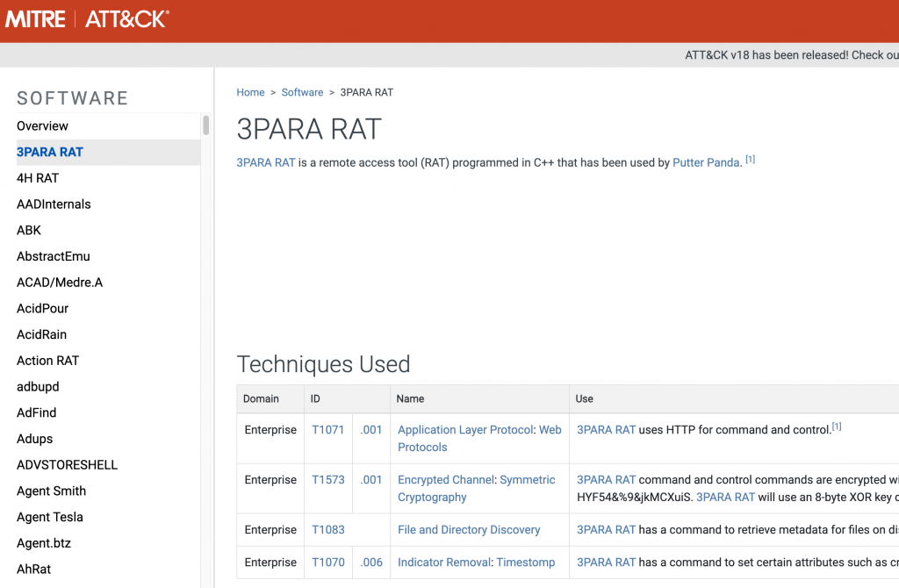
Task: Select Overview in the software sidebar
Action: pyautogui.click(x=42, y=125)
